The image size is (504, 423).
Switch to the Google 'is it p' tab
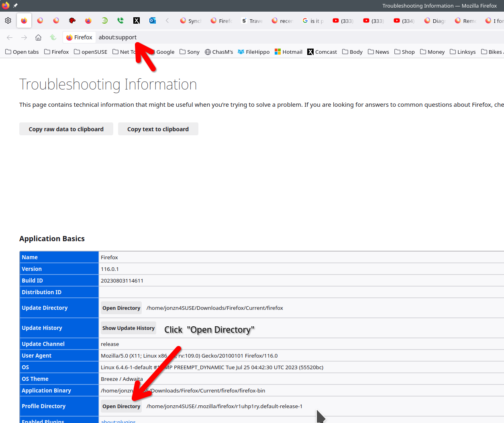coord(313,21)
